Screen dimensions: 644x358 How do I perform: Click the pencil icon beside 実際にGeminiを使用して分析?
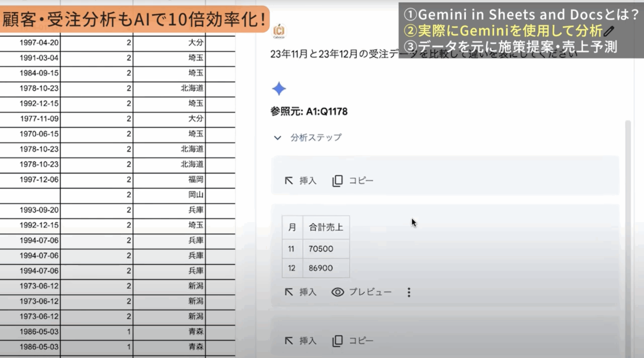point(609,31)
